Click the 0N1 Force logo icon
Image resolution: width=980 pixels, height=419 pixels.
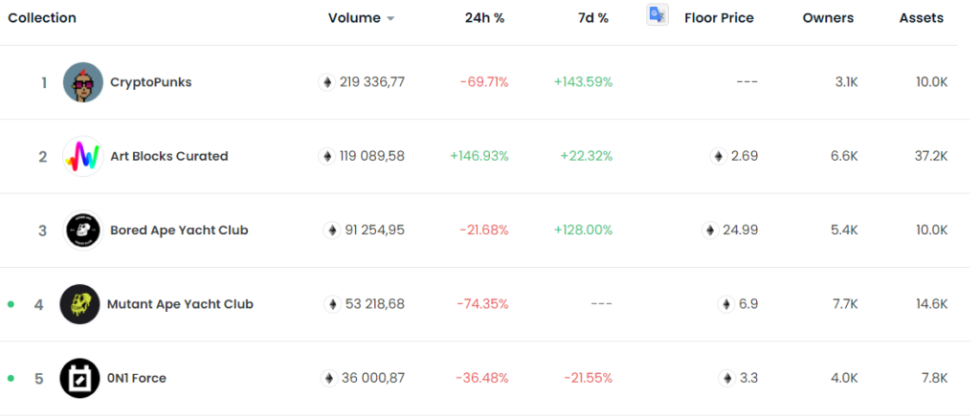[x=79, y=378]
